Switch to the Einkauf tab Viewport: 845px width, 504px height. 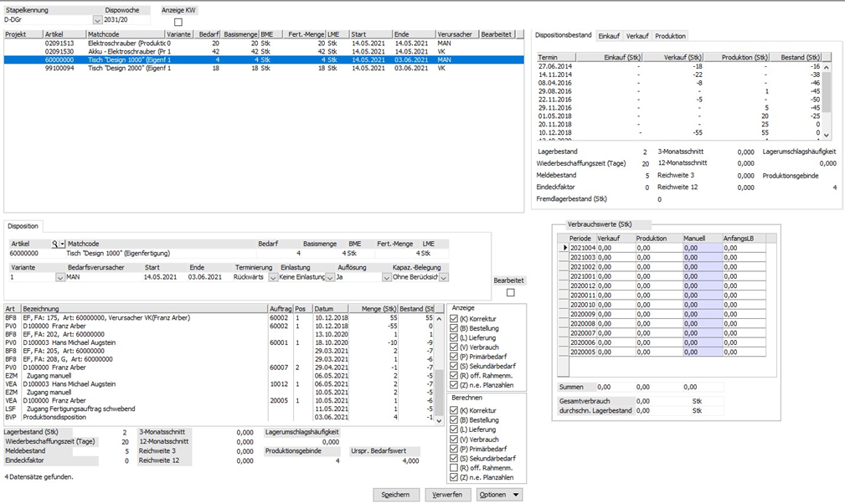pos(609,36)
